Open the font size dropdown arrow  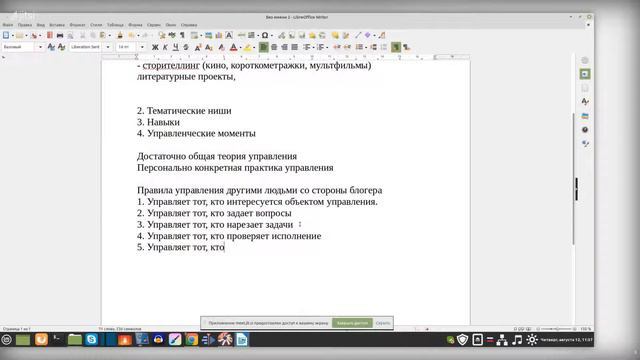142,47
